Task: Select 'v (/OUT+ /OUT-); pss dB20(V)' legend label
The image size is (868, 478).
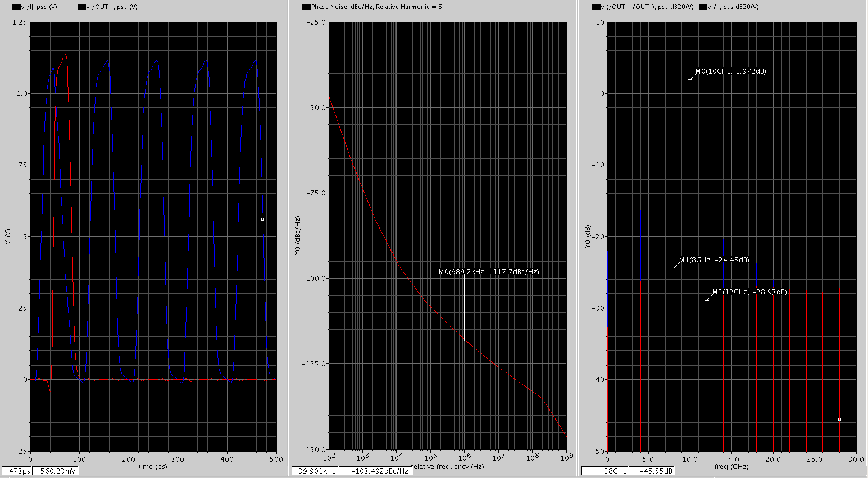Action: click(x=647, y=7)
